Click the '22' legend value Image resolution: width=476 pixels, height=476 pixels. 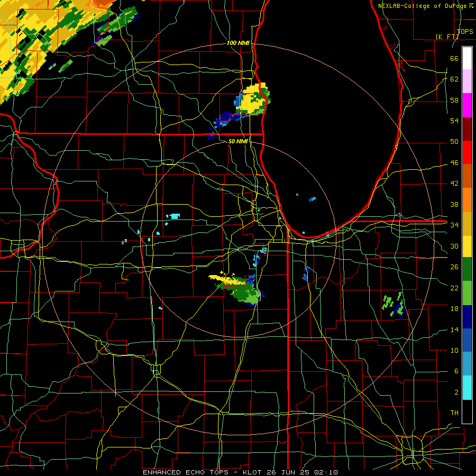coord(454,288)
